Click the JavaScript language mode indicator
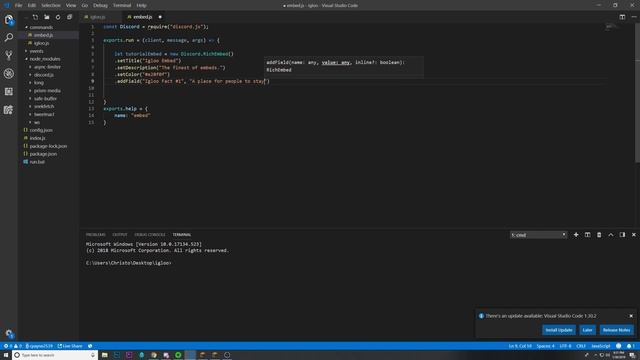Viewport: 640px width, 360px height. [x=600, y=346]
